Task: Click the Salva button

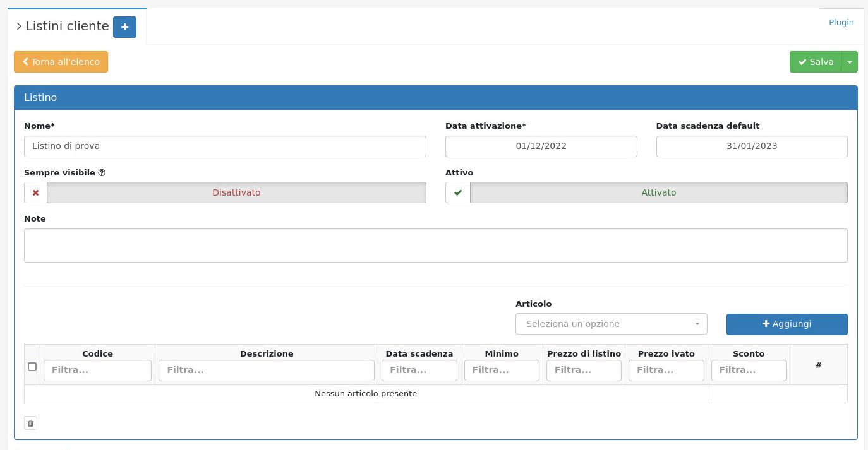Action: point(816,62)
